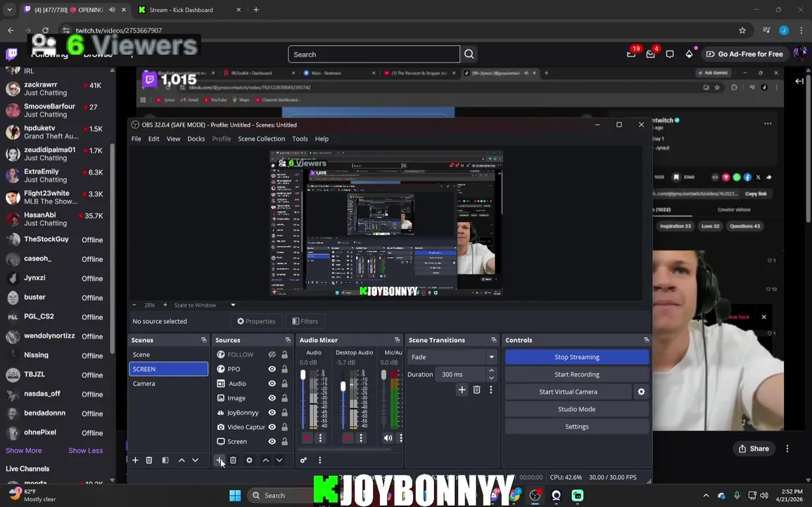The image size is (812, 507).
Task: Toggle lock on Screen source
Action: click(284, 442)
